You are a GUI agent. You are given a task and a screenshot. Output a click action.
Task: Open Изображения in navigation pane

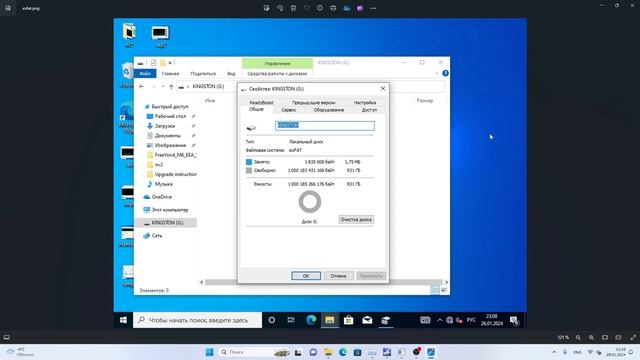pyautogui.click(x=170, y=145)
